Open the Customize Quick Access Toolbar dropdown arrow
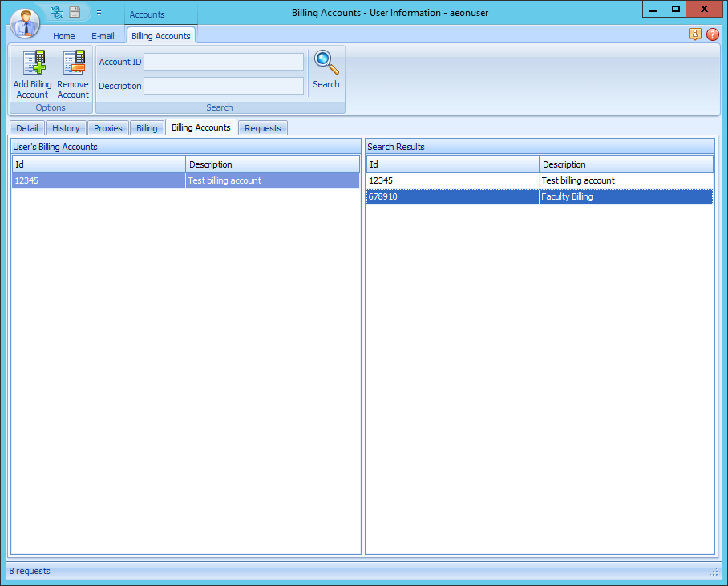The width and height of the screenshot is (728, 586). coord(99,14)
